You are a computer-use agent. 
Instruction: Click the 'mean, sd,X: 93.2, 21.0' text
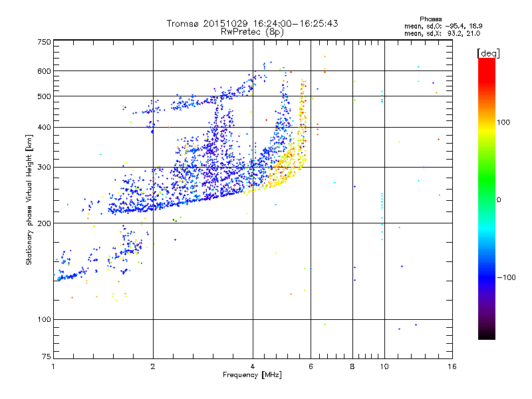pyautogui.click(x=442, y=34)
